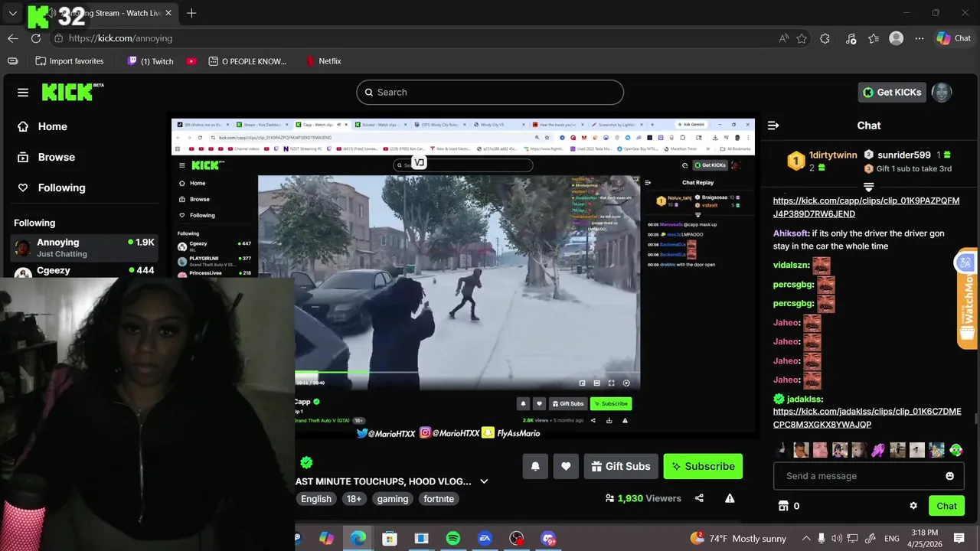Open the jadaklss clip link in chat

867,418
